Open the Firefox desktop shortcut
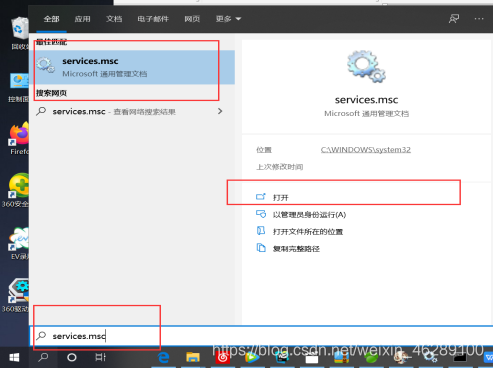The image size is (494, 369). click(x=19, y=139)
